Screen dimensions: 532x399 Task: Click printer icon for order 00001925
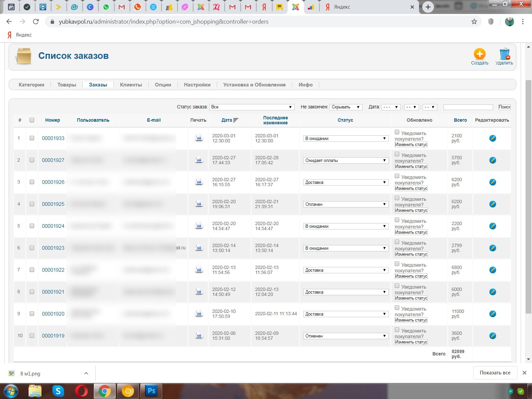199,204
